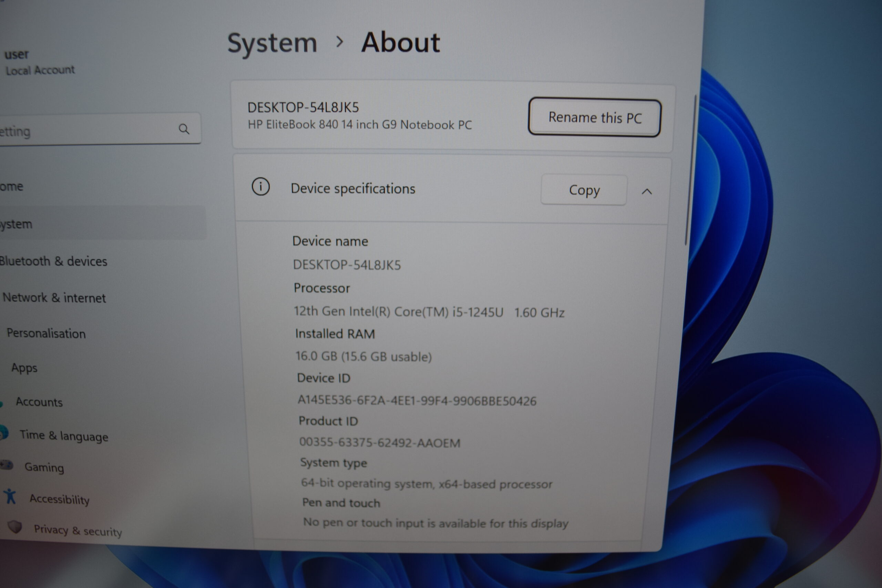Click the Gaming controller icon
This screenshot has width=882, height=588.
click(7, 465)
